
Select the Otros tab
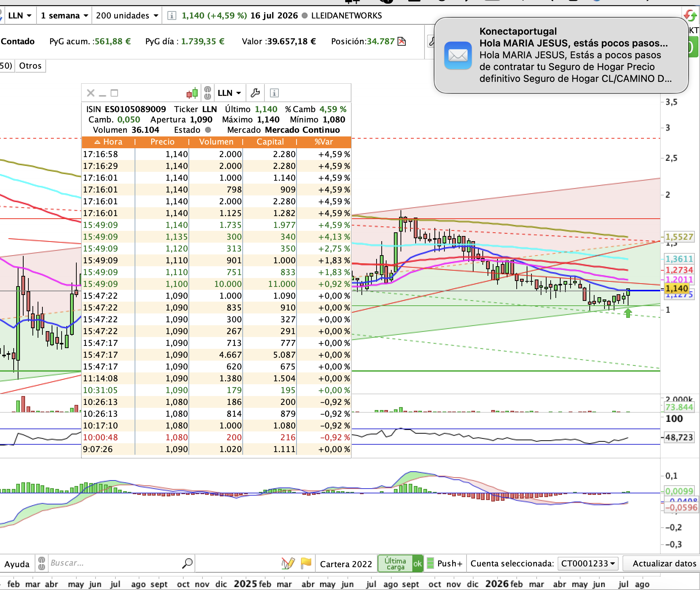[30, 66]
